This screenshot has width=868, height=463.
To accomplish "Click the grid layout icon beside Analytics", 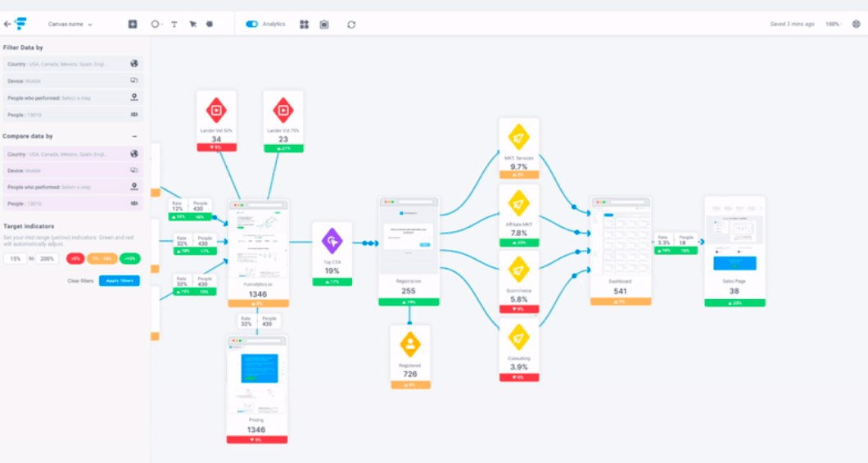I will [x=305, y=24].
